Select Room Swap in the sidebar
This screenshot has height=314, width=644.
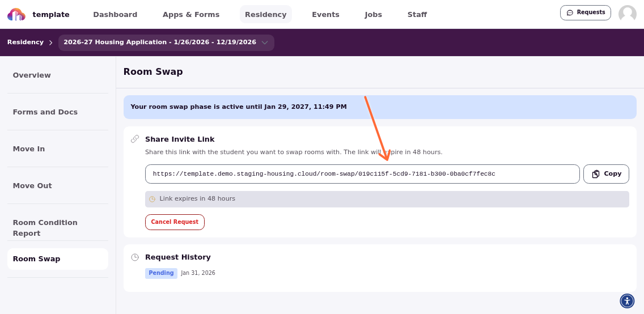pyautogui.click(x=58, y=259)
